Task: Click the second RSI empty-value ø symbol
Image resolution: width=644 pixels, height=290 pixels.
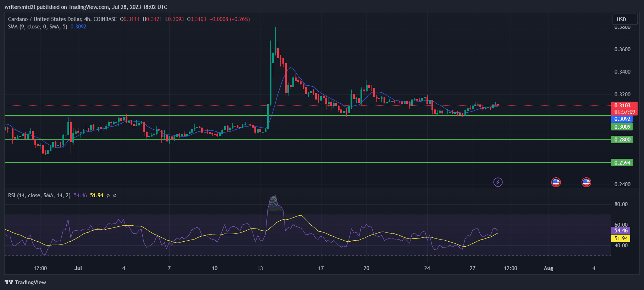Action: 115,195
